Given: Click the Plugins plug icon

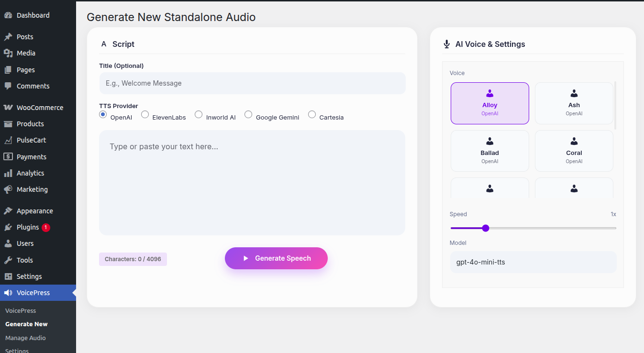Looking at the screenshot, I should 8,227.
